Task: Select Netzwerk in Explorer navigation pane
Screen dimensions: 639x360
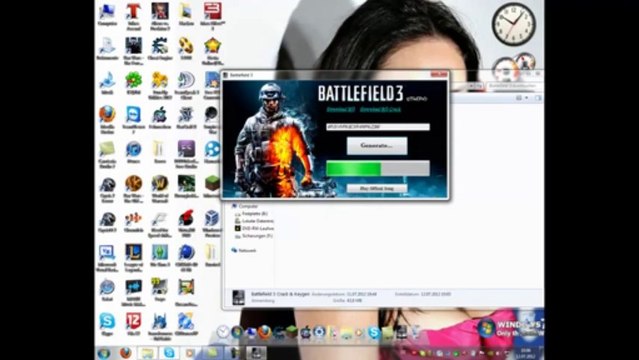Action: (x=244, y=250)
